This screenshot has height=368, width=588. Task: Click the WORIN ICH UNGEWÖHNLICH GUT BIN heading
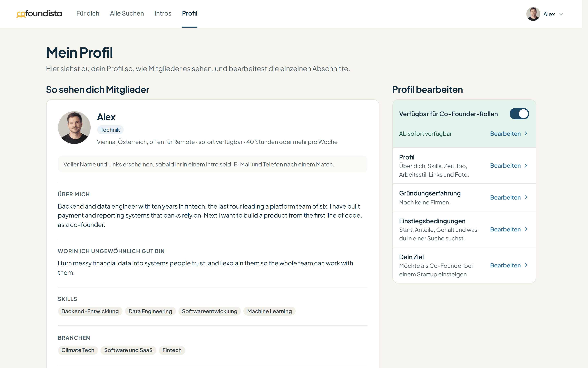tap(111, 251)
